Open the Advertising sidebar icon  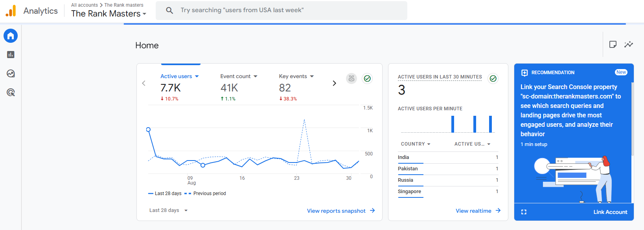click(x=11, y=93)
